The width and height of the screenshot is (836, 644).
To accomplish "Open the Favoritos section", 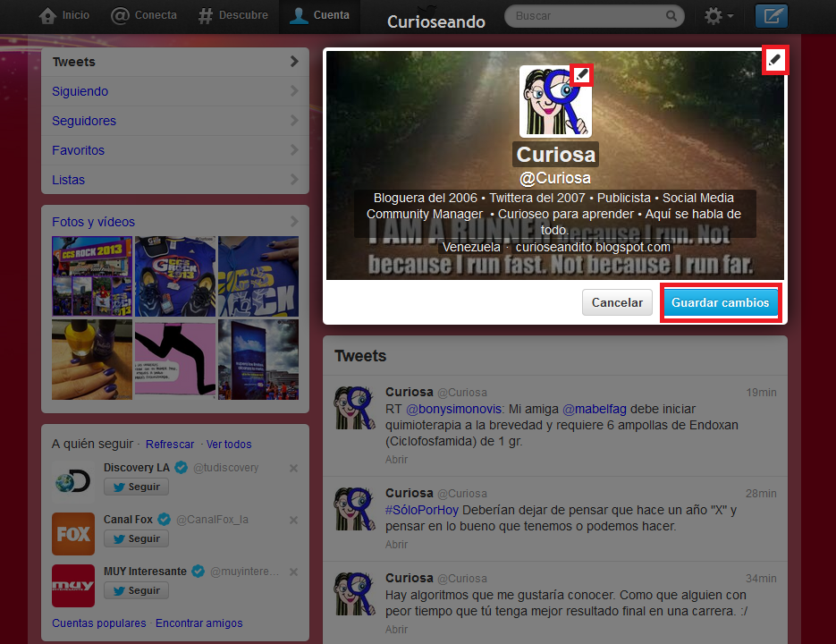I will 175,150.
